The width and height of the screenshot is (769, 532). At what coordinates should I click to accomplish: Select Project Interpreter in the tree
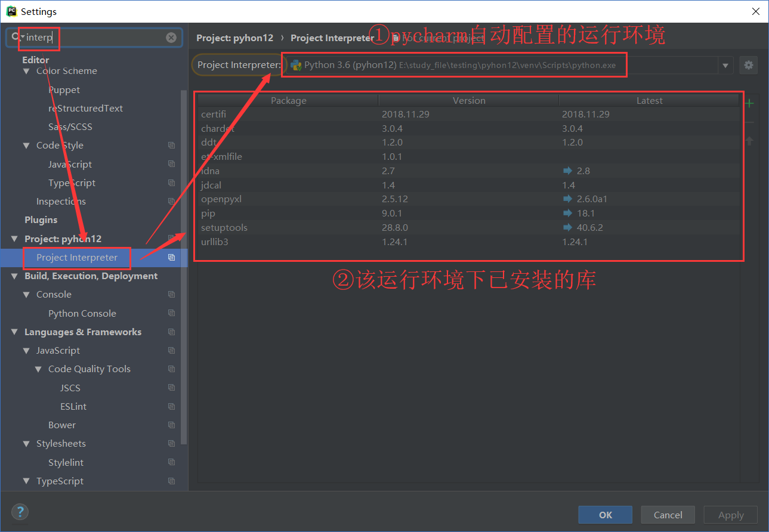click(77, 258)
